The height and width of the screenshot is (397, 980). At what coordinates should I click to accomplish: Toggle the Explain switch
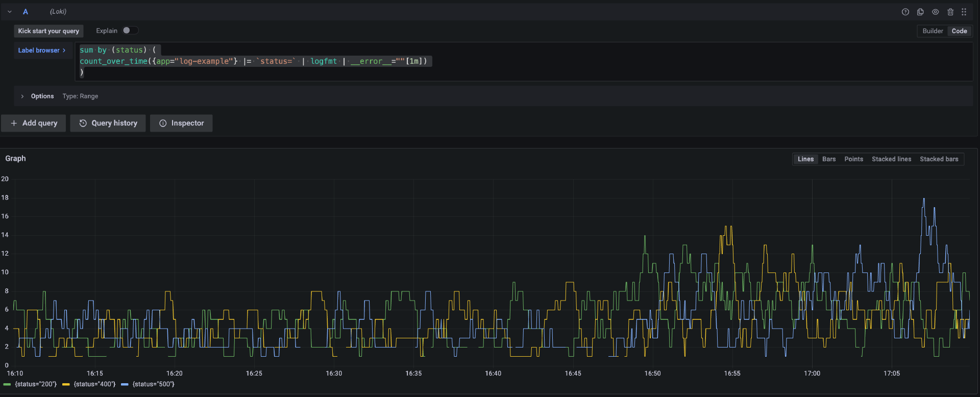pos(130,31)
